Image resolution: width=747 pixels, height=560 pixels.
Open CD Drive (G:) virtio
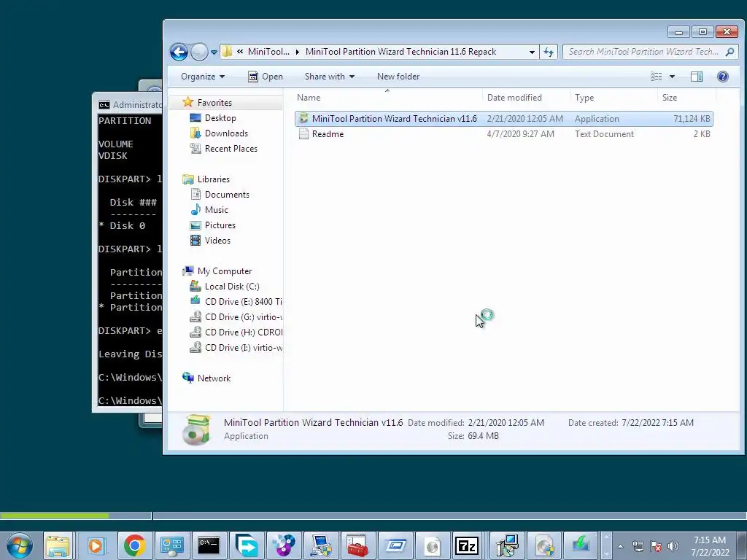[x=243, y=317]
